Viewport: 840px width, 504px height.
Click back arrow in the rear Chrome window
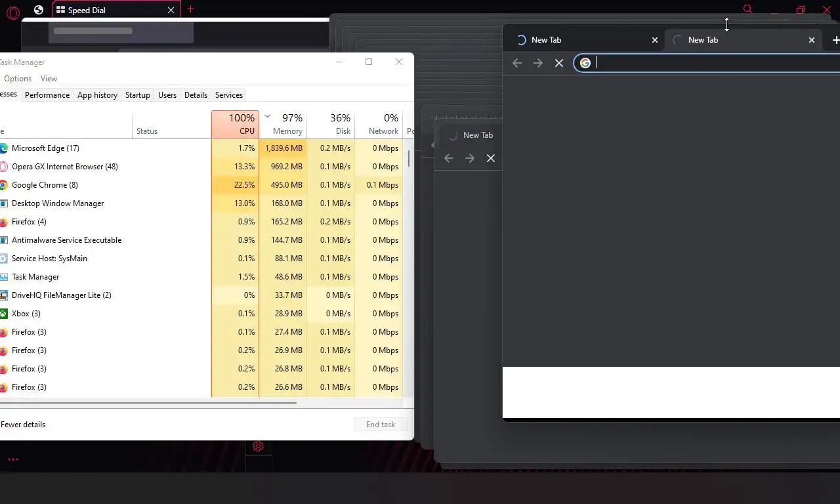[x=449, y=158]
